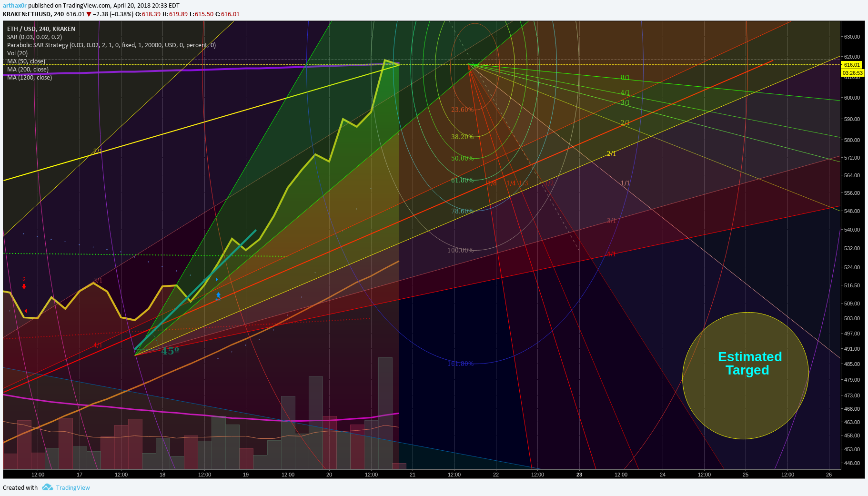Click the O:618.39 open value
This screenshot has height=496, width=868.
click(148, 14)
